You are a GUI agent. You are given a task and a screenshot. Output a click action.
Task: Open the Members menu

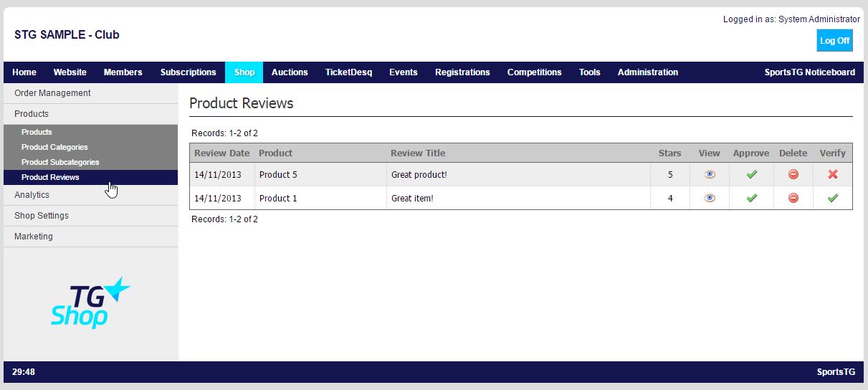123,72
